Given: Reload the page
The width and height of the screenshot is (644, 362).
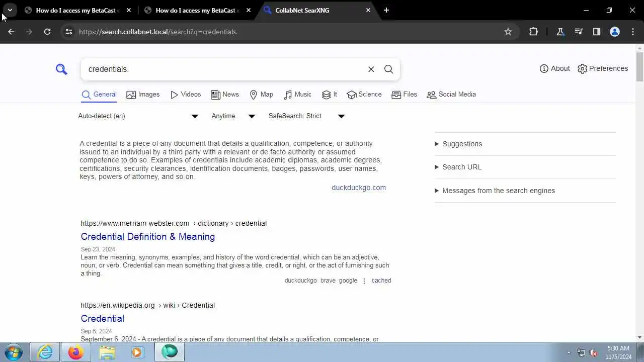Looking at the screenshot, I should click(47, 32).
